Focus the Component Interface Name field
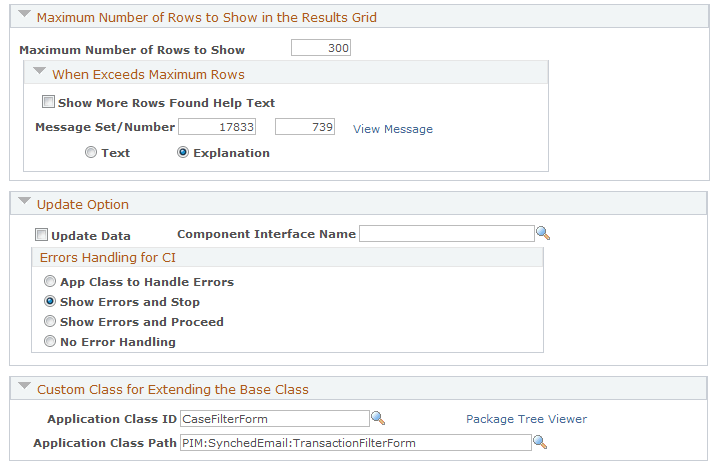721x467 pixels. pos(447,234)
